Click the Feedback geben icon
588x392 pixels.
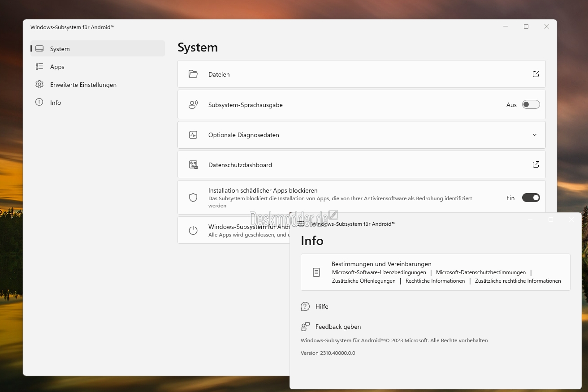pos(305,327)
